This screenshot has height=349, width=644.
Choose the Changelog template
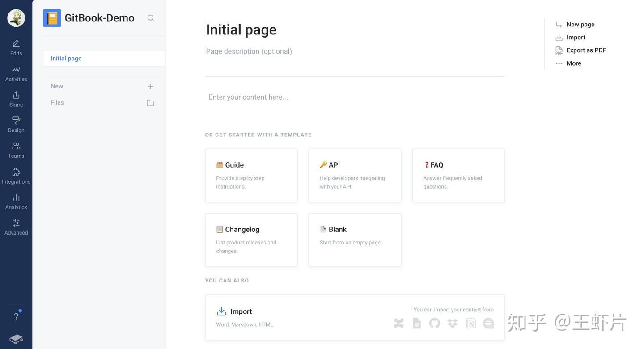coord(251,240)
